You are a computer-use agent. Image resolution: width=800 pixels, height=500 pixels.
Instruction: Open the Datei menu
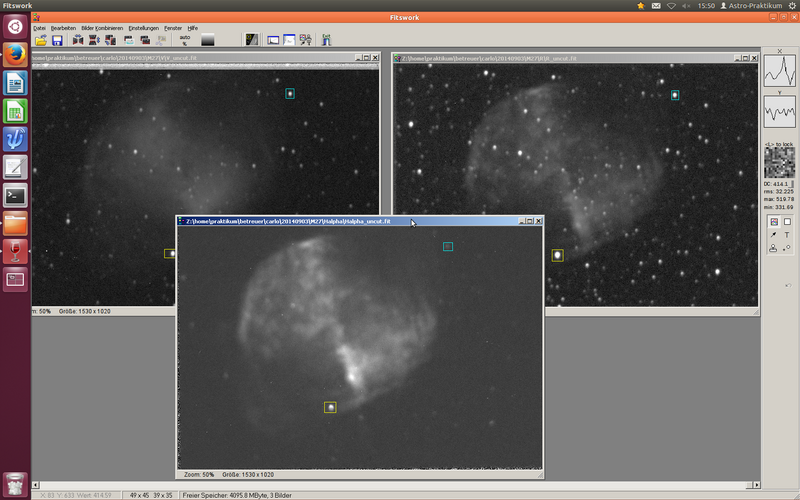39,28
